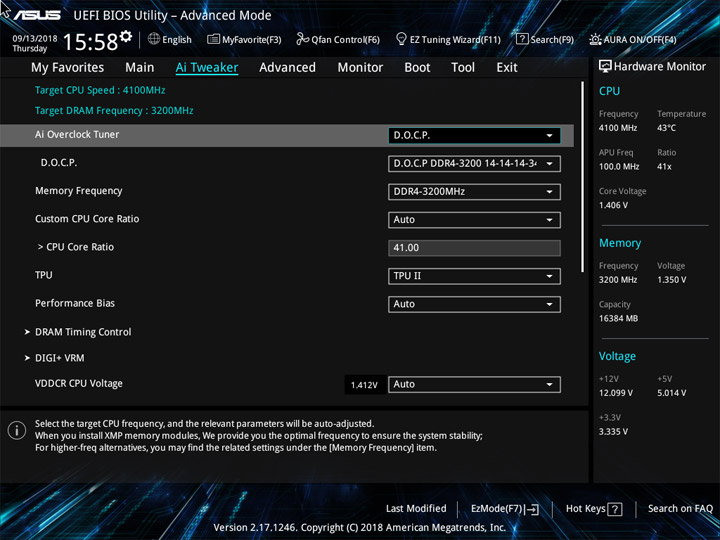
Task: Click the settings gear beside the clock
Action: [126, 36]
